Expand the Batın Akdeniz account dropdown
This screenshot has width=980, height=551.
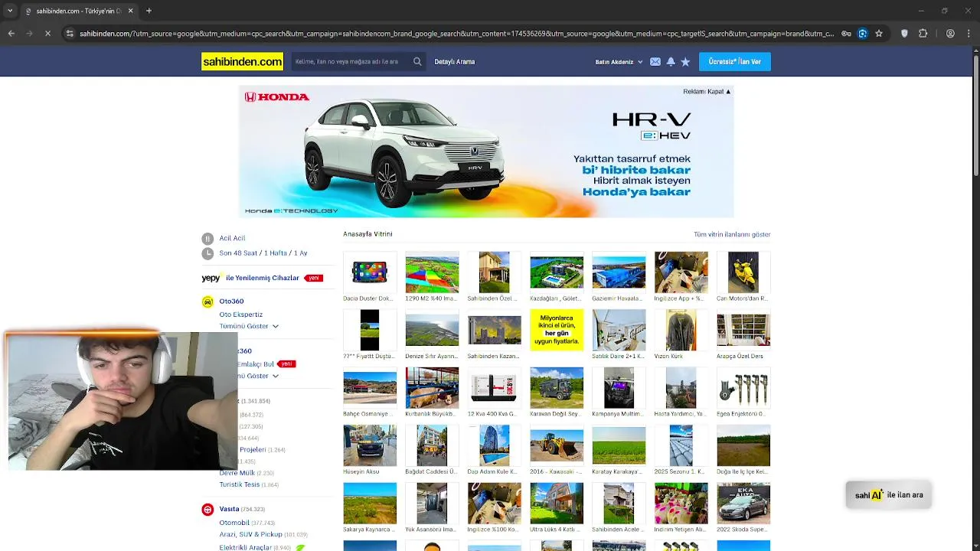pos(619,62)
